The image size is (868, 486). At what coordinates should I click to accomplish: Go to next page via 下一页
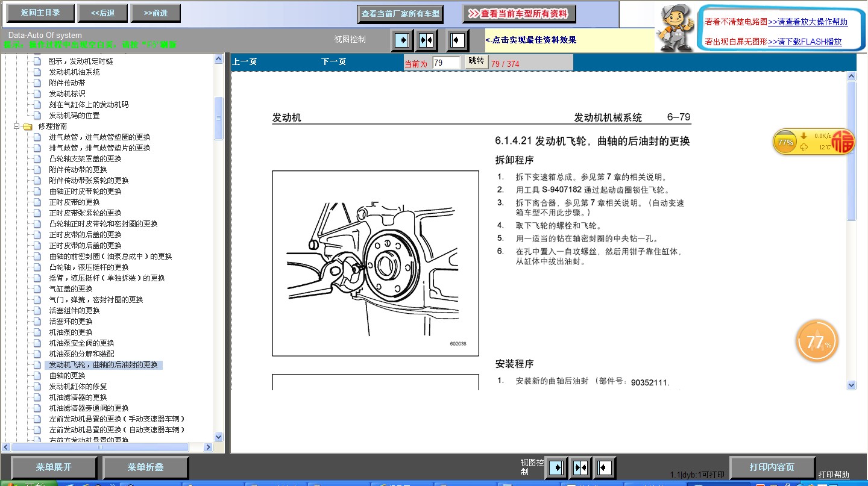pyautogui.click(x=333, y=62)
